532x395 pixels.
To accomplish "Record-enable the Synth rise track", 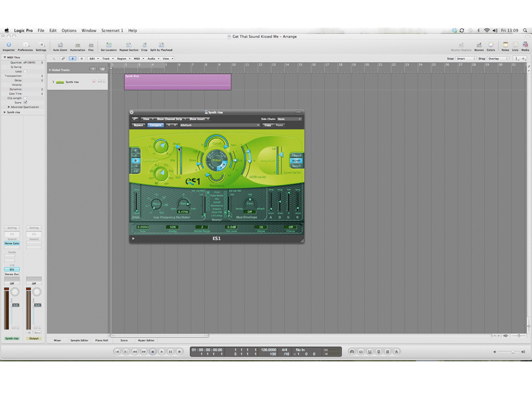I will click(x=94, y=82).
